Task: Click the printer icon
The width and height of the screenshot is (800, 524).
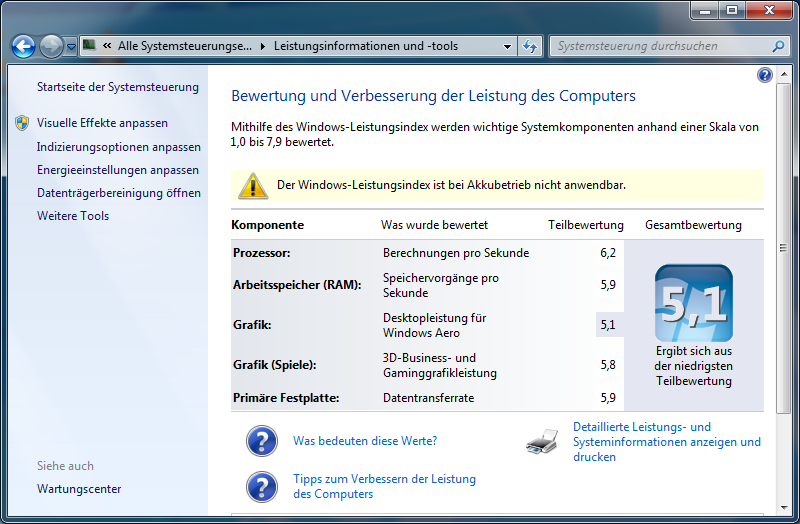Action: pyautogui.click(x=542, y=441)
